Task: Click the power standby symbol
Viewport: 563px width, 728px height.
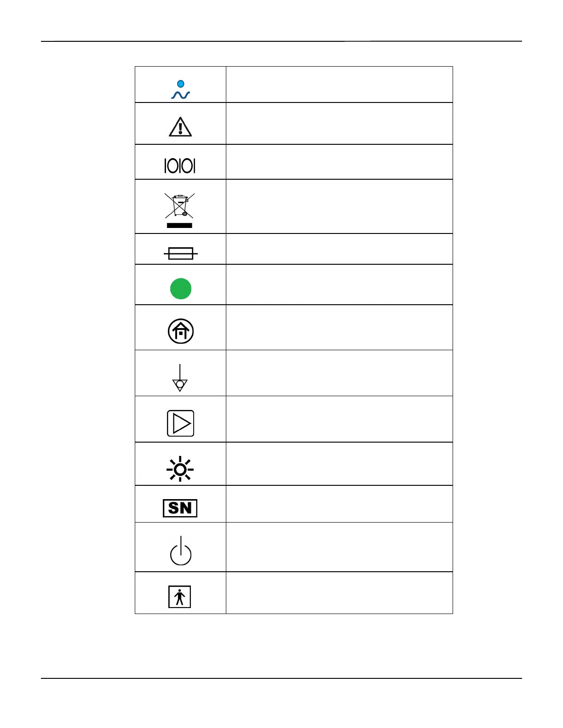Action: pyautogui.click(x=180, y=552)
